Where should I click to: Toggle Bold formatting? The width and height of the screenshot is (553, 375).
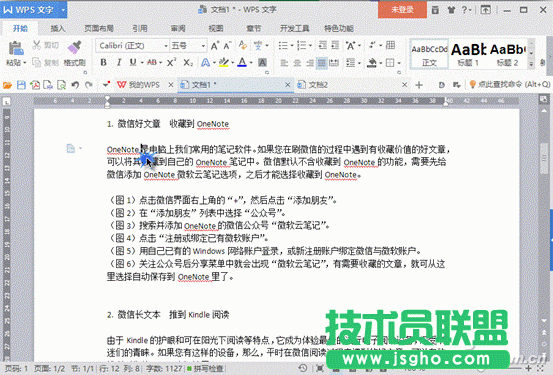point(103,62)
